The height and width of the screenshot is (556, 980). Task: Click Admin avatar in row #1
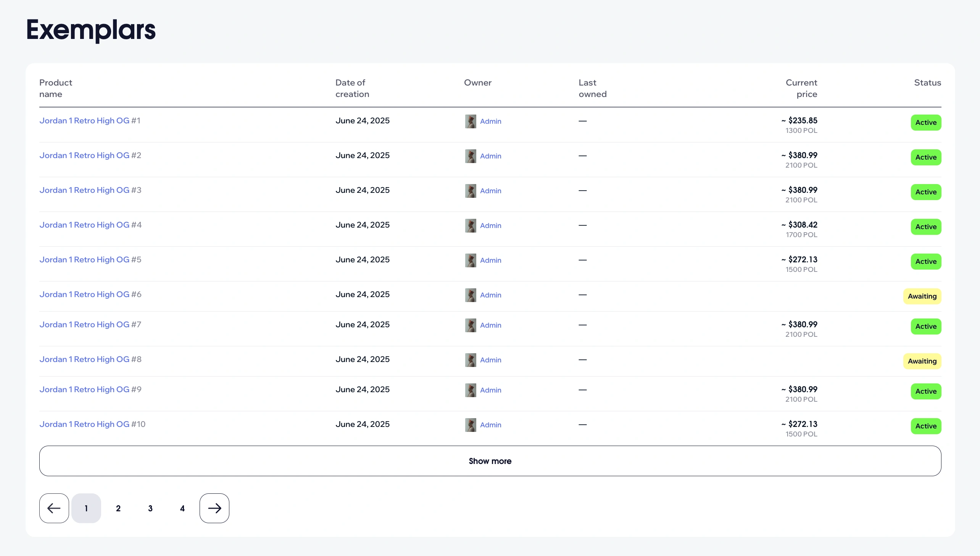[470, 121]
